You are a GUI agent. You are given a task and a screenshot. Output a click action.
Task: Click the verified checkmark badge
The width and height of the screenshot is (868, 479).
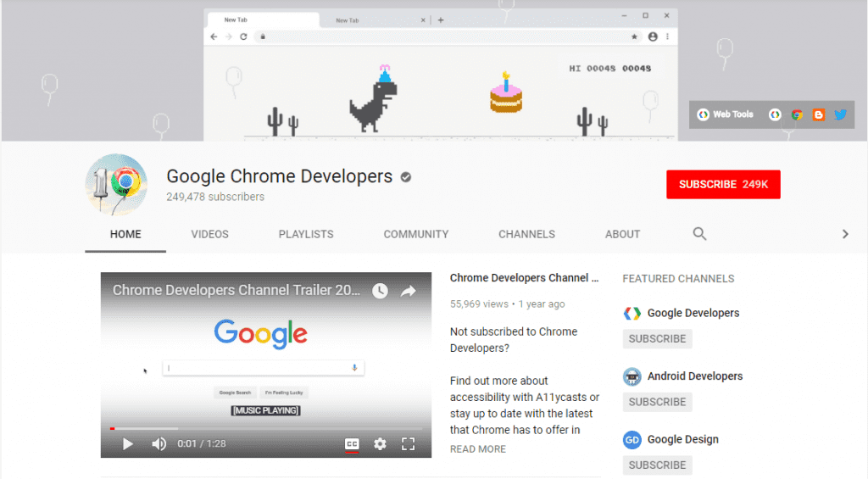click(406, 177)
